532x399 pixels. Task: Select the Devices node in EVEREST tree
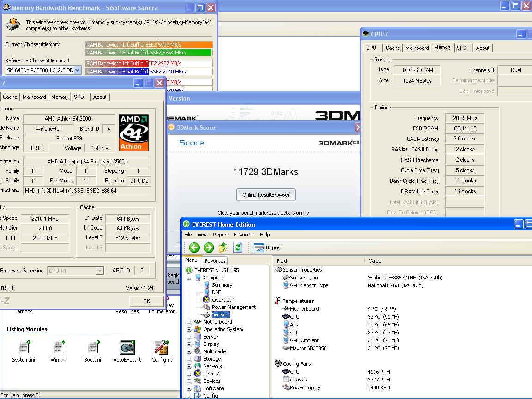(212, 381)
